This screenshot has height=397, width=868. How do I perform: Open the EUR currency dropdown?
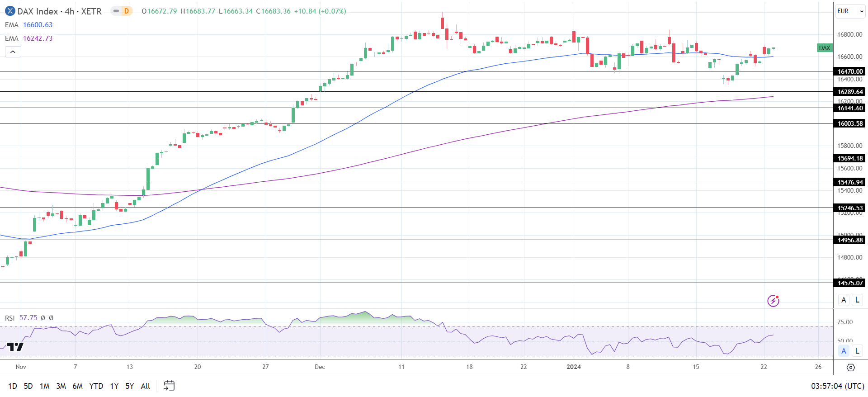click(x=850, y=11)
